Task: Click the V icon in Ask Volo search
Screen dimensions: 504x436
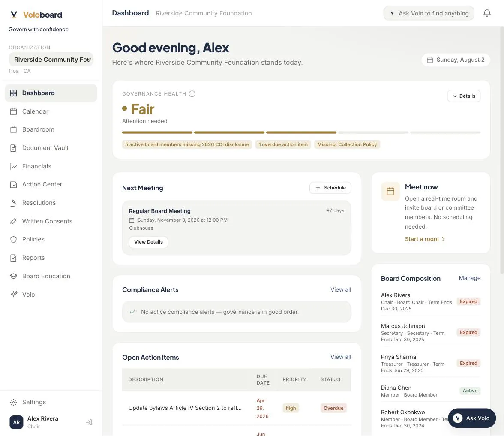Action: click(392, 13)
